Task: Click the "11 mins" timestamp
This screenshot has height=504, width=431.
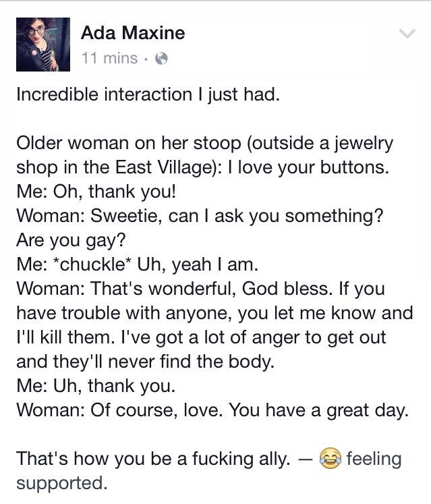Action: tap(109, 58)
